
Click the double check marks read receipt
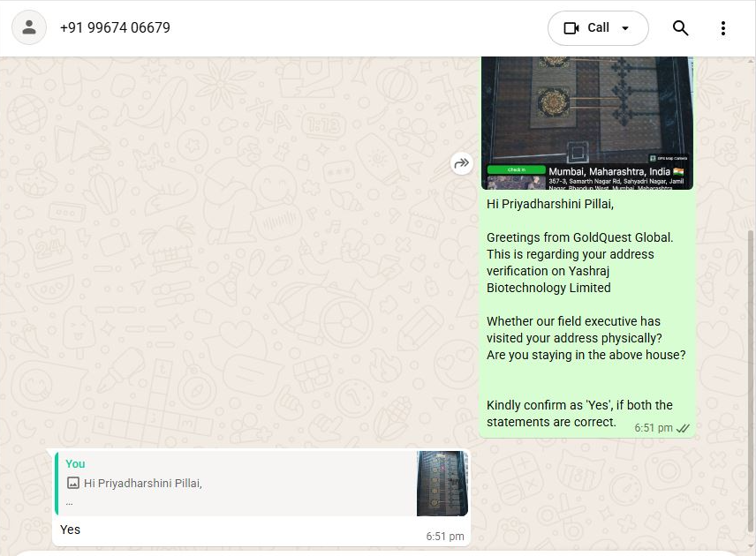[684, 428]
